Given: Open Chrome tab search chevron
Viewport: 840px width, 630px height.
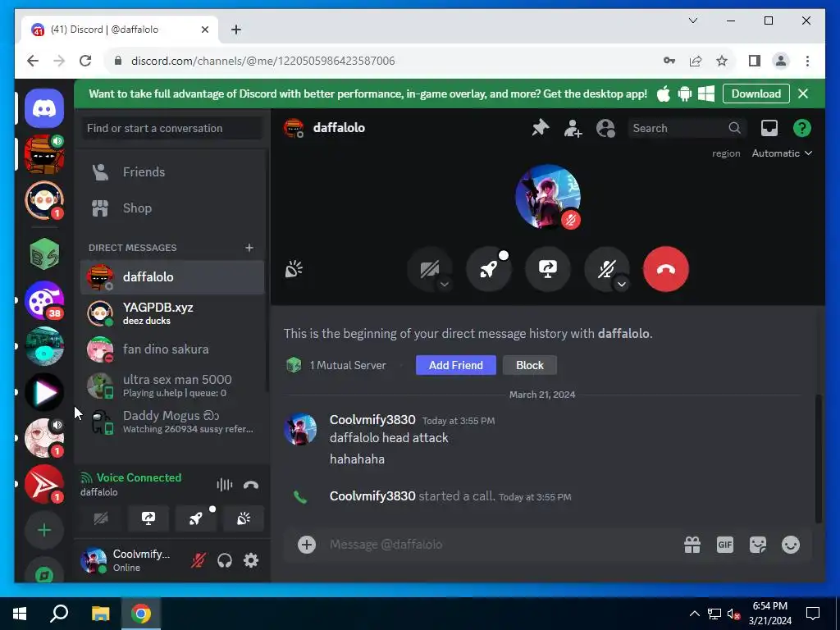Looking at the screenshot, I should [x=692, y=21].
